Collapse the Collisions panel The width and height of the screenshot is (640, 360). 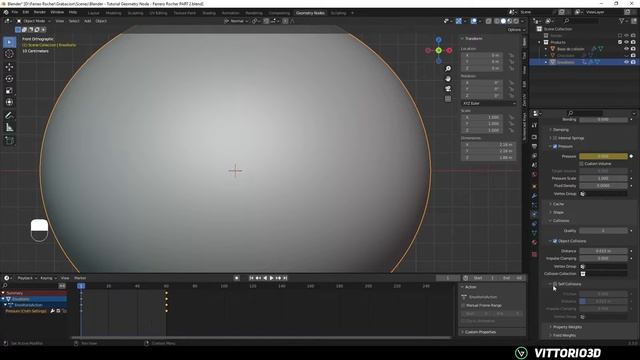click(560, 221)
